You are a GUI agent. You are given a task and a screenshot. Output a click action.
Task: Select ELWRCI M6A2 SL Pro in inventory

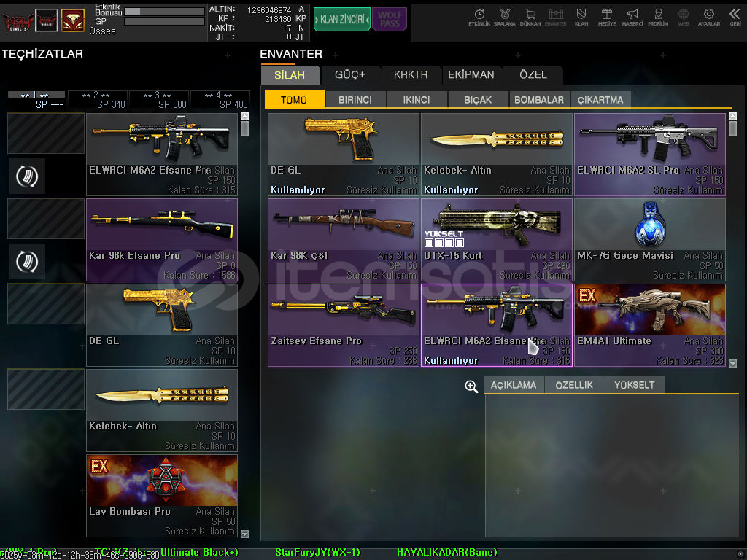(x=650, y=155)
